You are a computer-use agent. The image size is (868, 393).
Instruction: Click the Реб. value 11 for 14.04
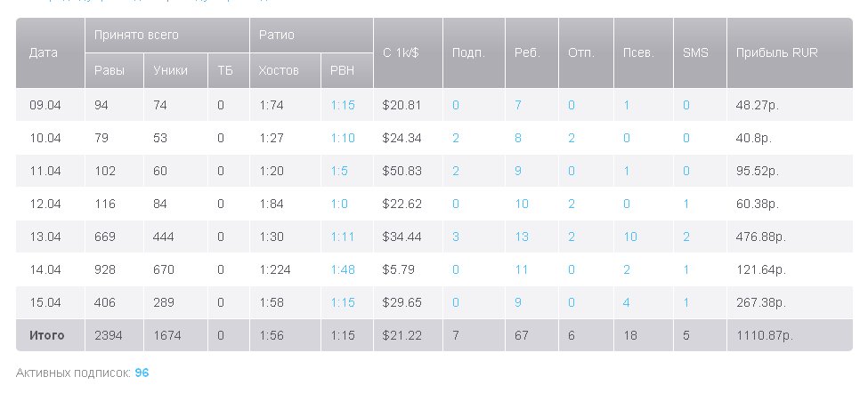(x=522, y=269)
